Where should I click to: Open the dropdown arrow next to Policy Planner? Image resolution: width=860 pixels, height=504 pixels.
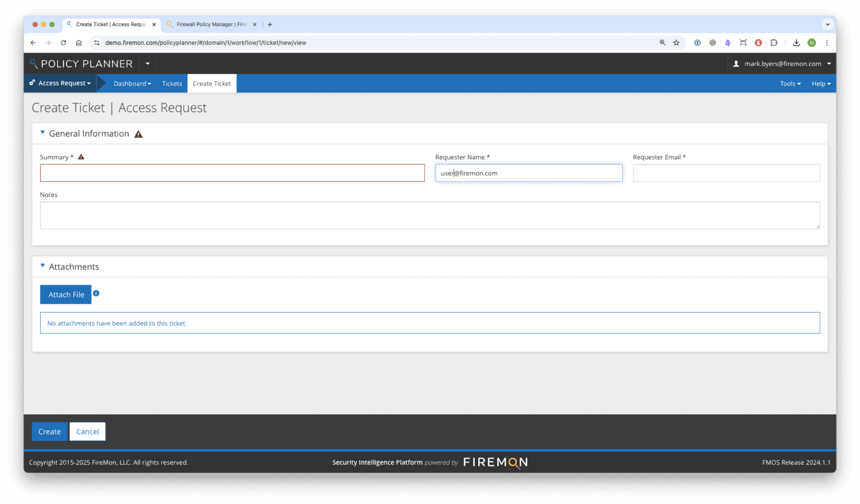(x=147, y=63)
